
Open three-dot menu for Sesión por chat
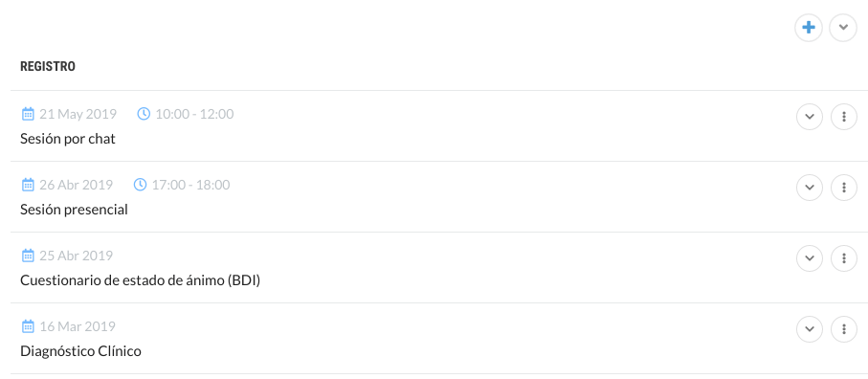tap(844, 117)
